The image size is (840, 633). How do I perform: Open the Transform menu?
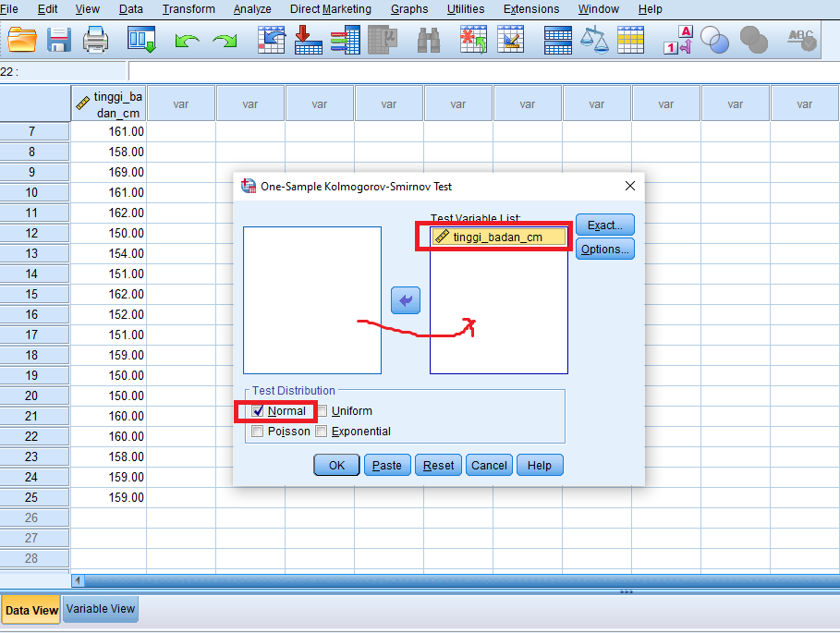point(189,9)
